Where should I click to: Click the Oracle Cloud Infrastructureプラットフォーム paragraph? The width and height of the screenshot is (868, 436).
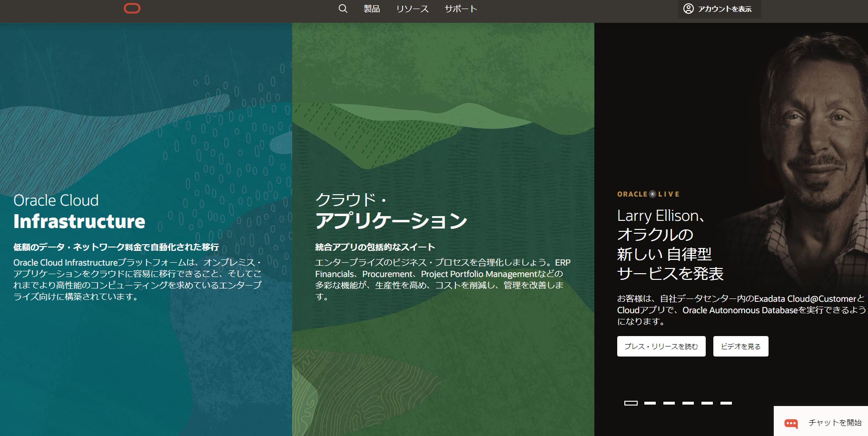click(138, 279)
